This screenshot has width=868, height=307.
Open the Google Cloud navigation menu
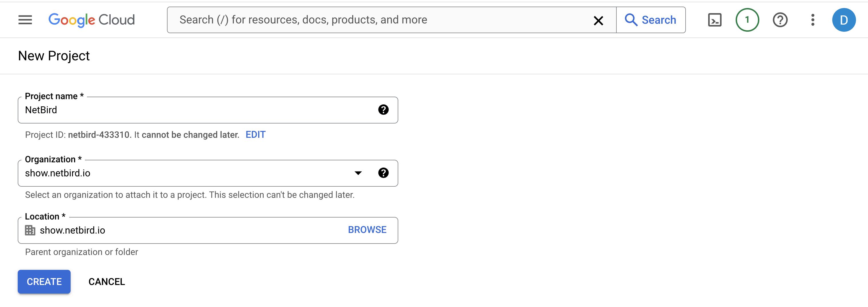pyautogui.click(x=25, y=19)
